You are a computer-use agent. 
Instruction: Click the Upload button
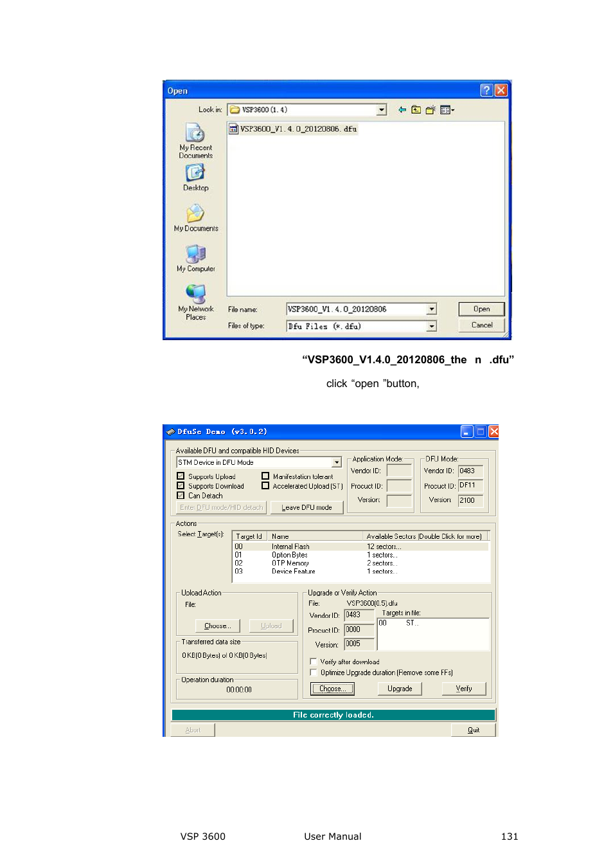pos(271,626)
